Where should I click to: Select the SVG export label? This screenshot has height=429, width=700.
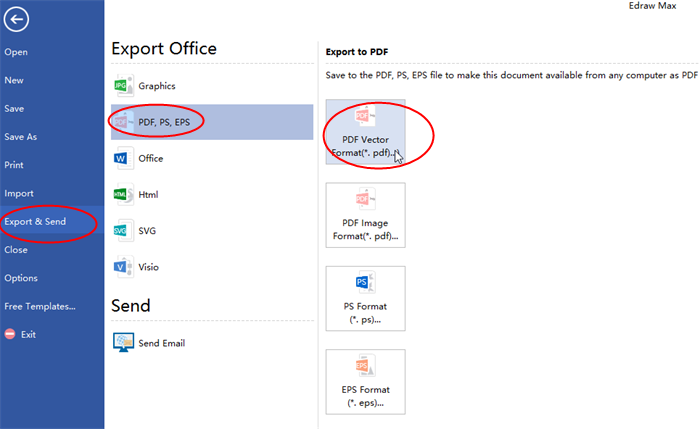pyautogui.click(x=147, y=230)
